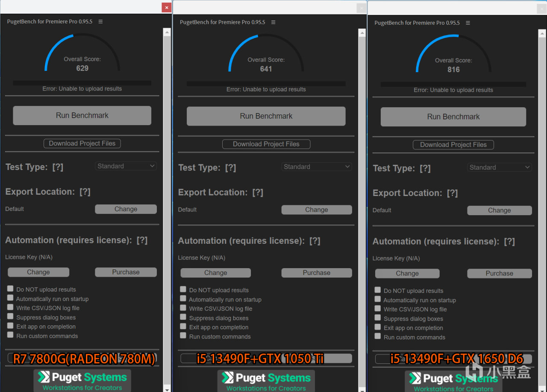Tick Automatically run on startup in the 816-score panel

pos(377,299)
